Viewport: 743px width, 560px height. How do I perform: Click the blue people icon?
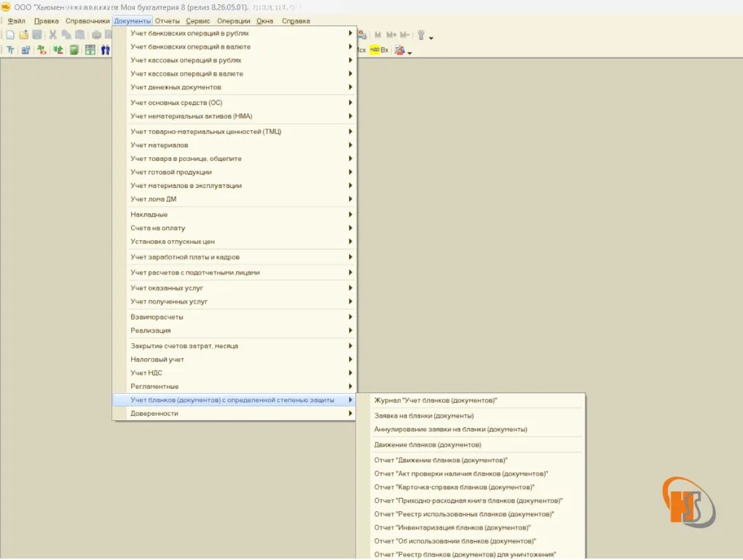pyautogui.click(x=105, y=50)
